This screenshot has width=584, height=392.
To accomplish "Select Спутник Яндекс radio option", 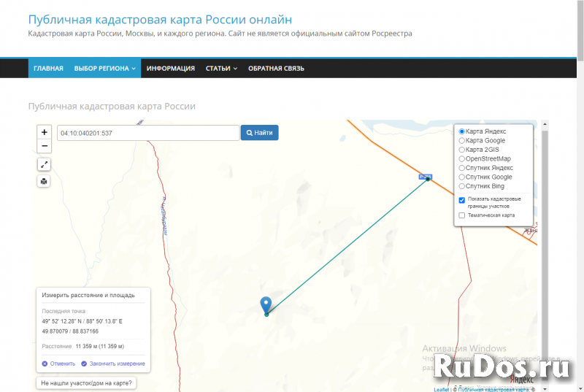I will (461, 168).
